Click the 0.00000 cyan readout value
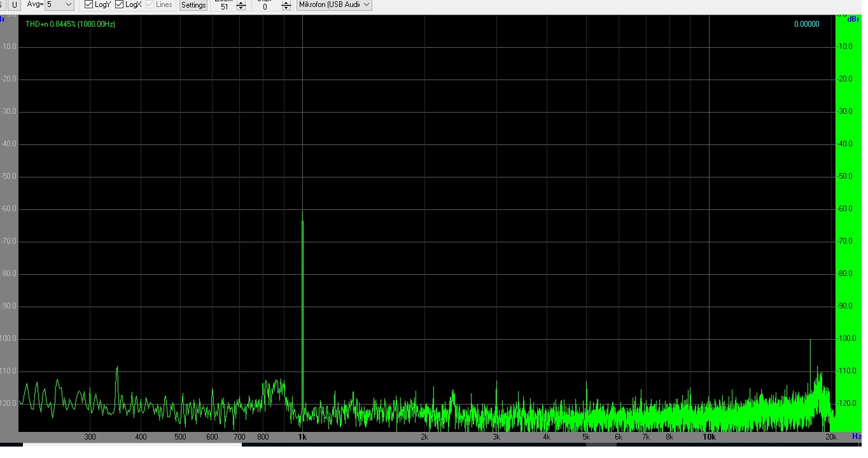This screenshot has width=868, height=458. [806, 24]
